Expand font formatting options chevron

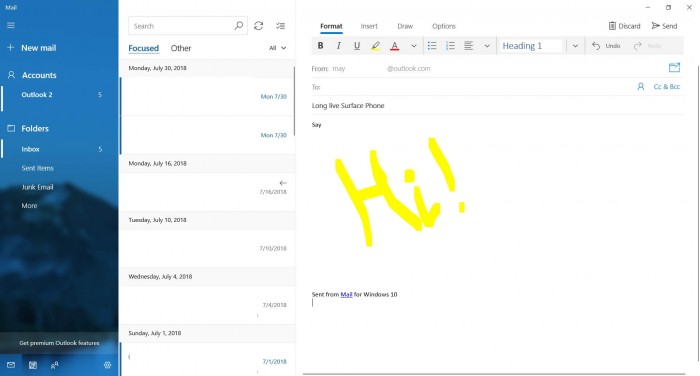[x=413, y=46]
